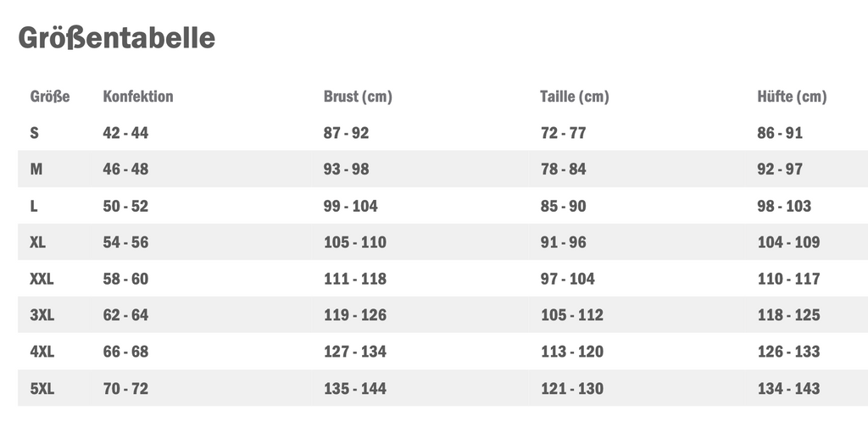
Task: Click the Hüfte (cm) column header
Action: (793, 97)
